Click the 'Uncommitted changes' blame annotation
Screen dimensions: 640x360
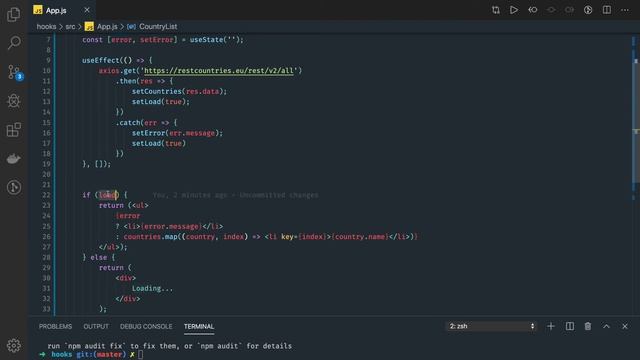[x=279, y=195]
